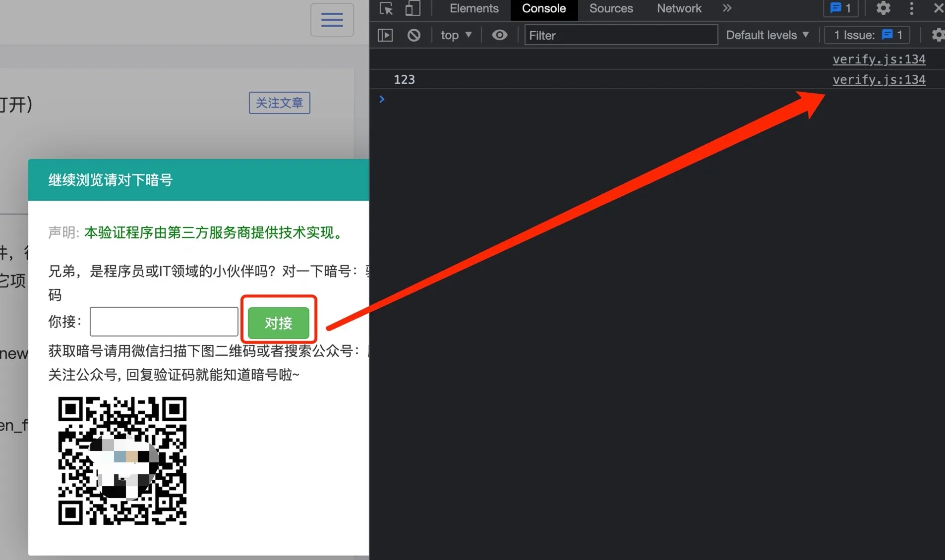Image resolution: width=945 pixels, height=560 pixels.
Task: Open the top context dropdown
Action: [x=456, y=35]
